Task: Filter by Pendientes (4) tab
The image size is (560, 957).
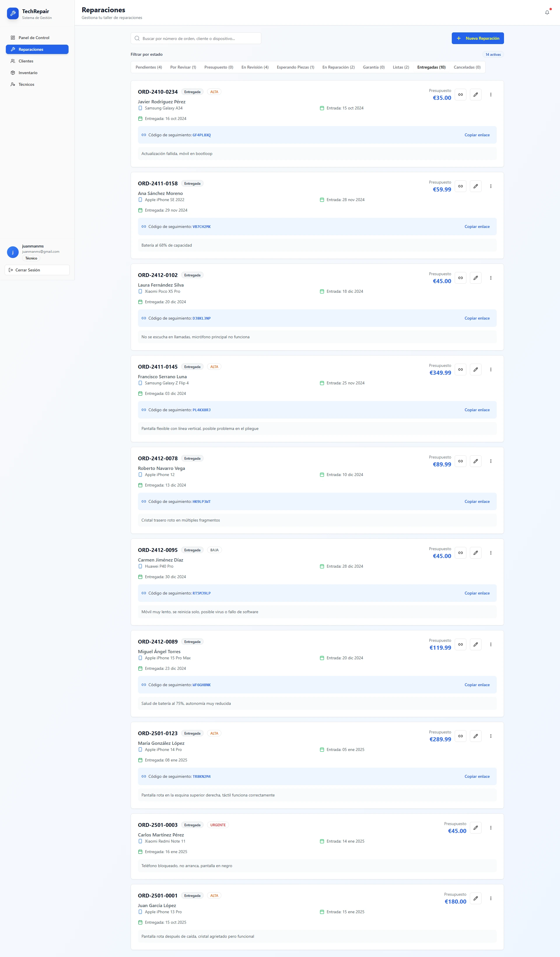Action: pos(149,67)
